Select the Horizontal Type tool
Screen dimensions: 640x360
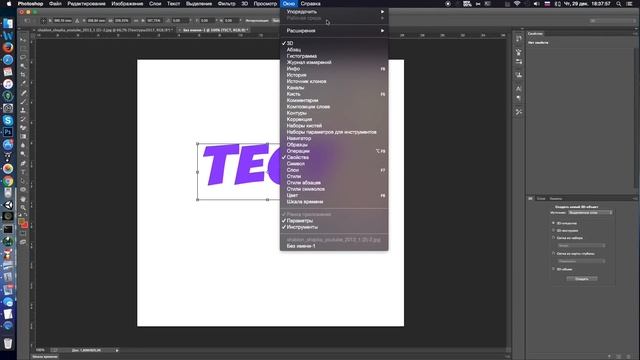pos(23,172)
